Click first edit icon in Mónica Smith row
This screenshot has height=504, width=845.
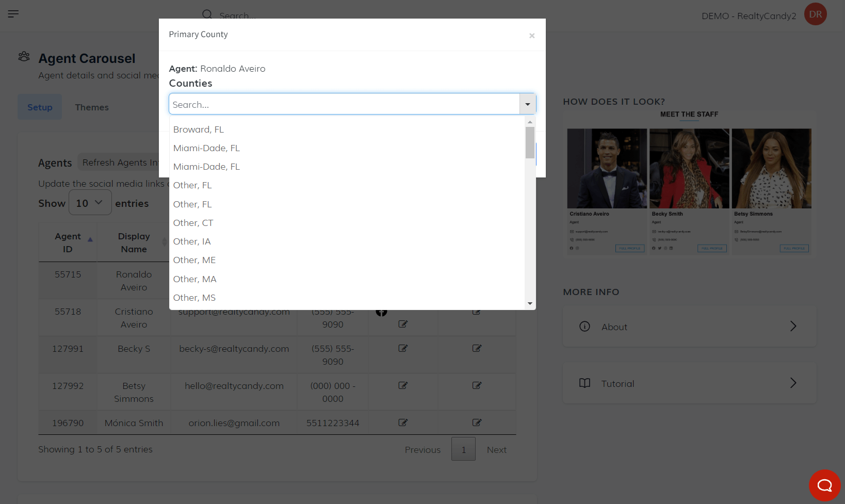[x=403, y=422]
